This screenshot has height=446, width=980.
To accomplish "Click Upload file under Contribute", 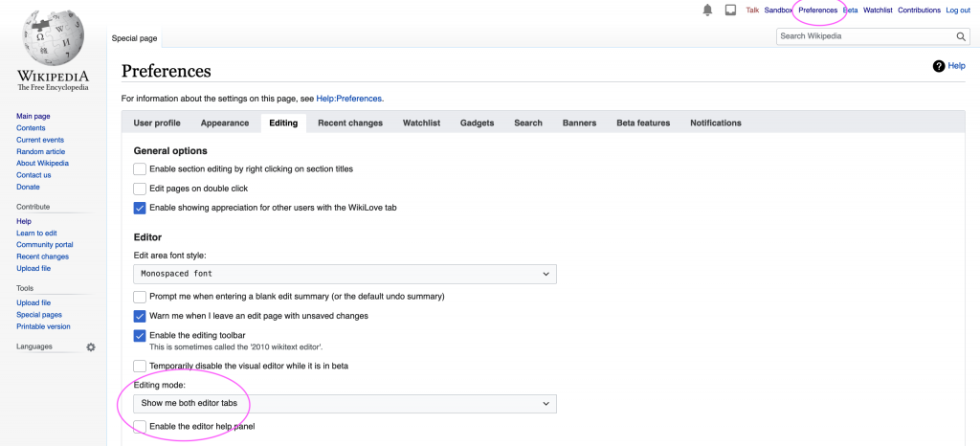I will coord(33,269).
